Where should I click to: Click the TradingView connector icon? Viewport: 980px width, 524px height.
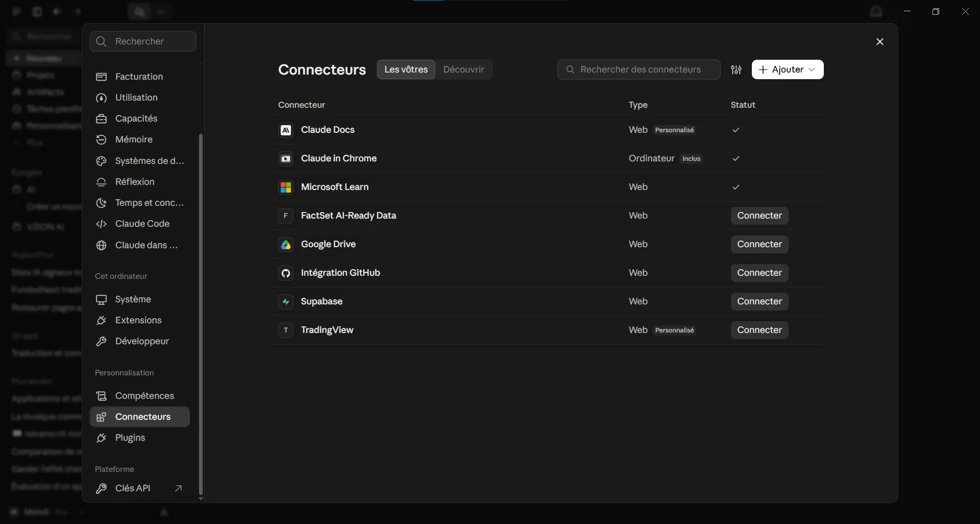[x=286, y=330]
